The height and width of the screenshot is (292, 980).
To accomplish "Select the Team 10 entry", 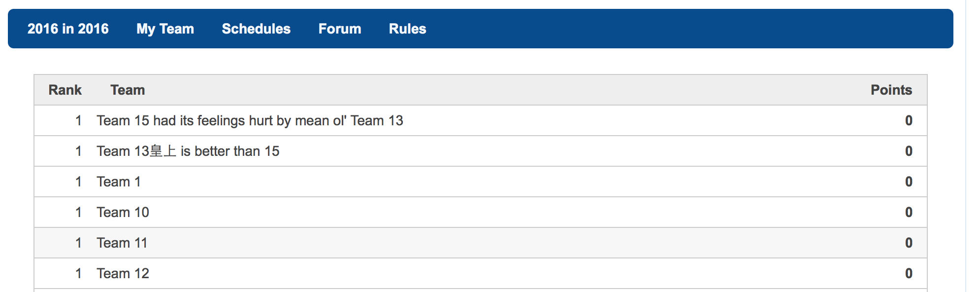I will click(x=123, y=212).
